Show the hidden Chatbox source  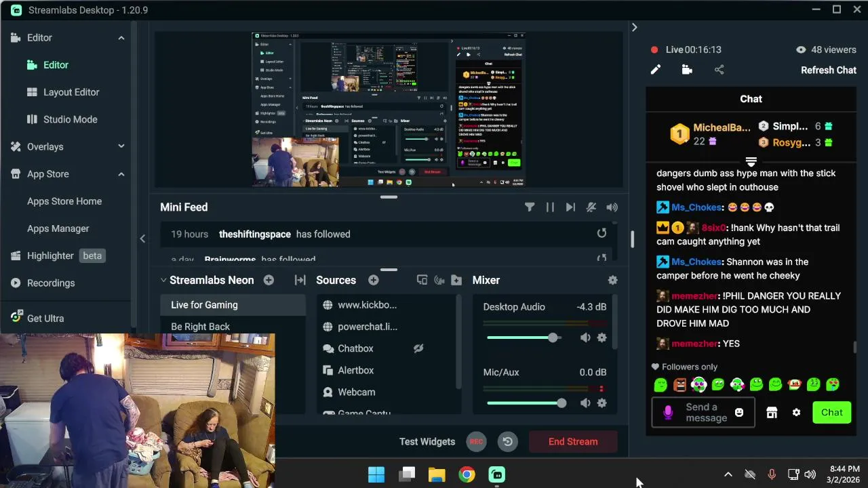pyautogui.click(x=418, y=348)
